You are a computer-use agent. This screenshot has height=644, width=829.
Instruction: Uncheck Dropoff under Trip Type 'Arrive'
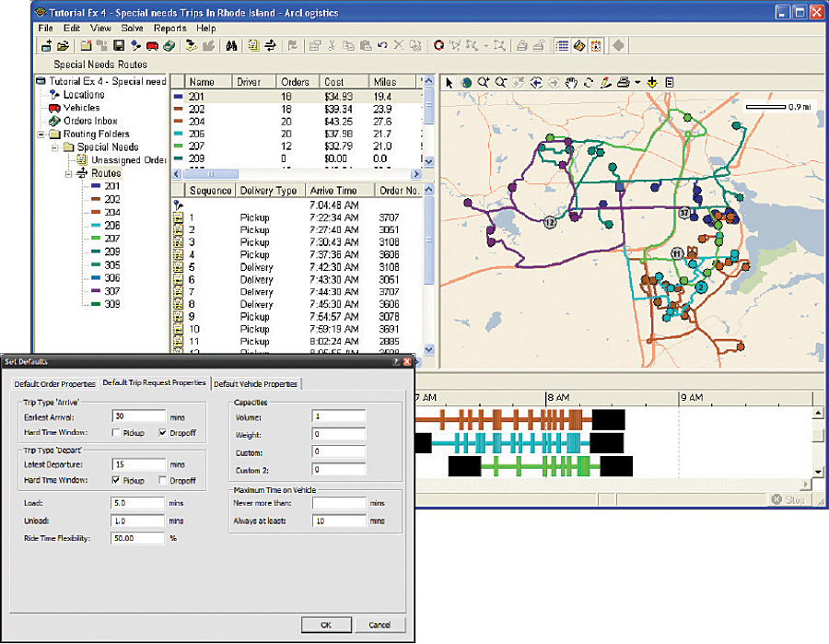pos(163,432)
